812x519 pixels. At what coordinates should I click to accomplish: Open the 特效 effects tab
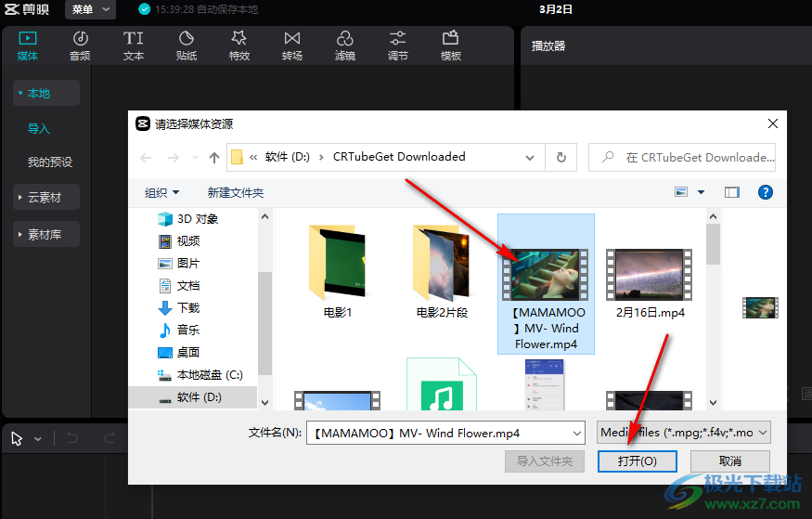point(239,45)
